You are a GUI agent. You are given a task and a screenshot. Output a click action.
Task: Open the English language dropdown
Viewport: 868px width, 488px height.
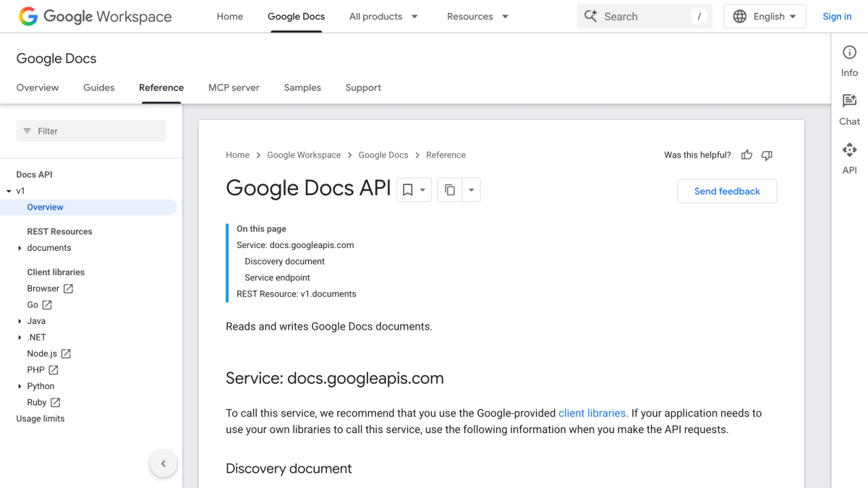(x=765, y=17)
